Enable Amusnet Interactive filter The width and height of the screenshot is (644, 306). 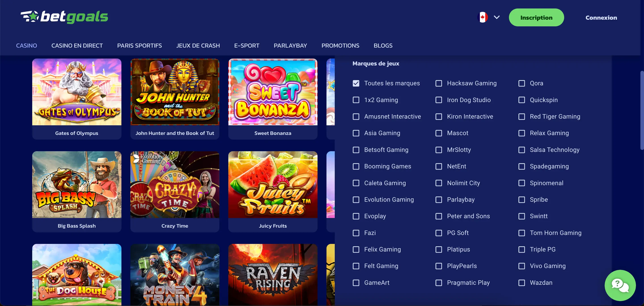click(x=356, y=117)
